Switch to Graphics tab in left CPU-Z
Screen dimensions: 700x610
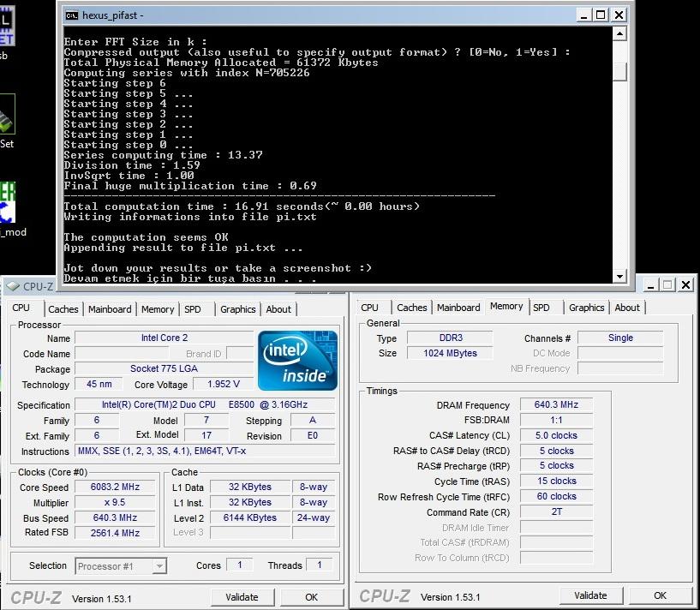[x=237, y=309]
